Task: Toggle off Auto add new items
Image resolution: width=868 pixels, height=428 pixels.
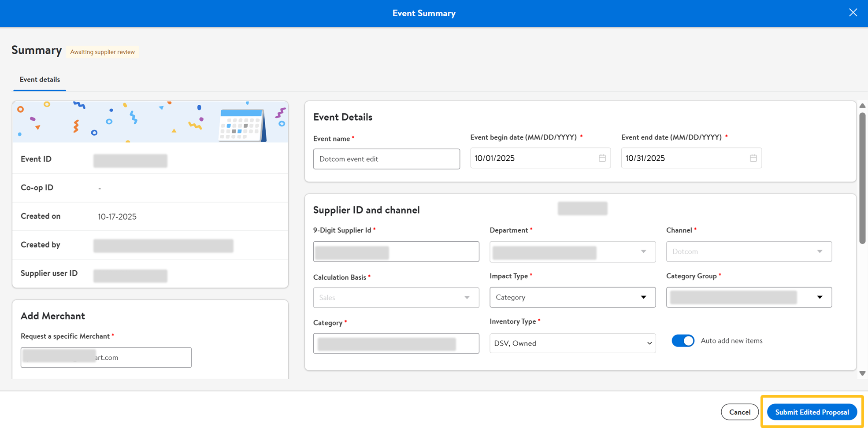Action: 683,341
